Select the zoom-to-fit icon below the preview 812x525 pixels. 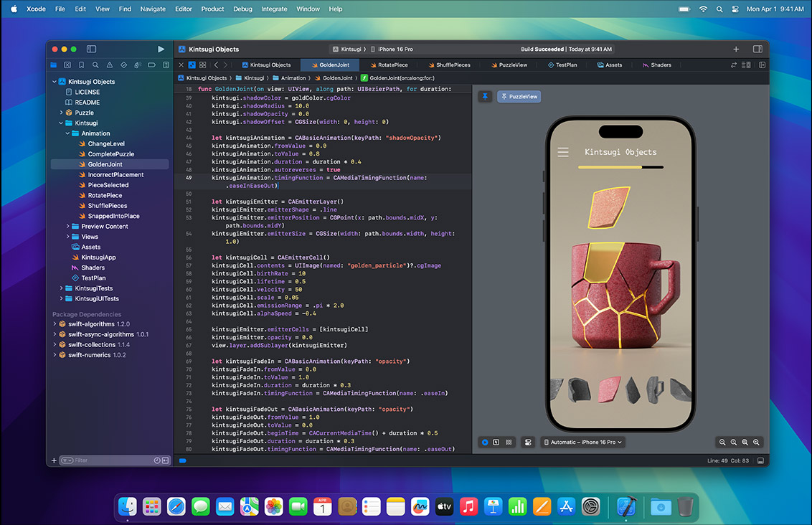pyautogui.click(x=745, y=443)
